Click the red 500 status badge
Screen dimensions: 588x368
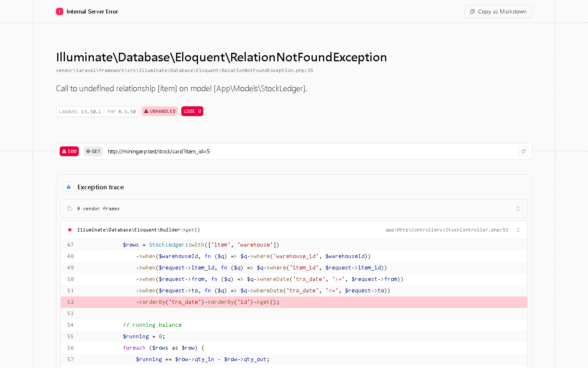coord(69,151)
